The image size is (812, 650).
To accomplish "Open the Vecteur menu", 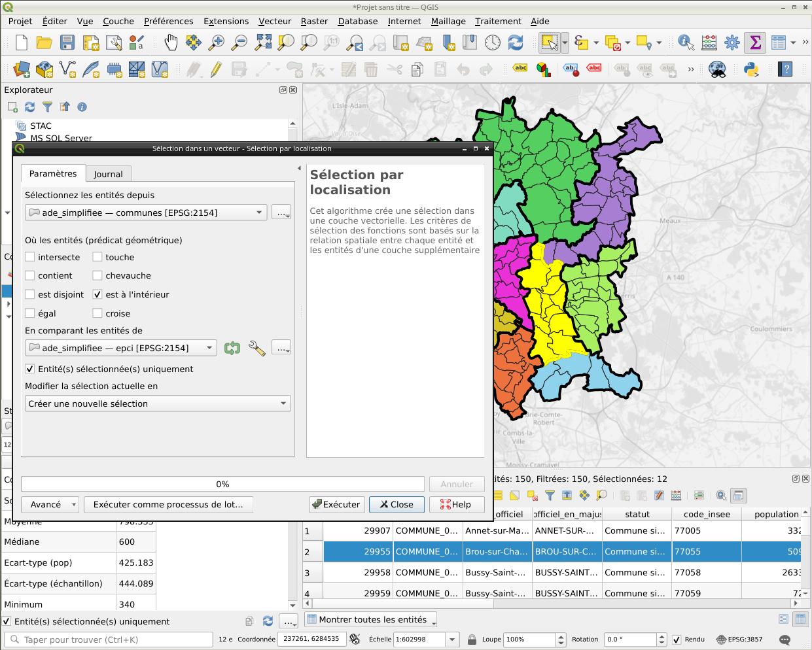I will (274, 21).
